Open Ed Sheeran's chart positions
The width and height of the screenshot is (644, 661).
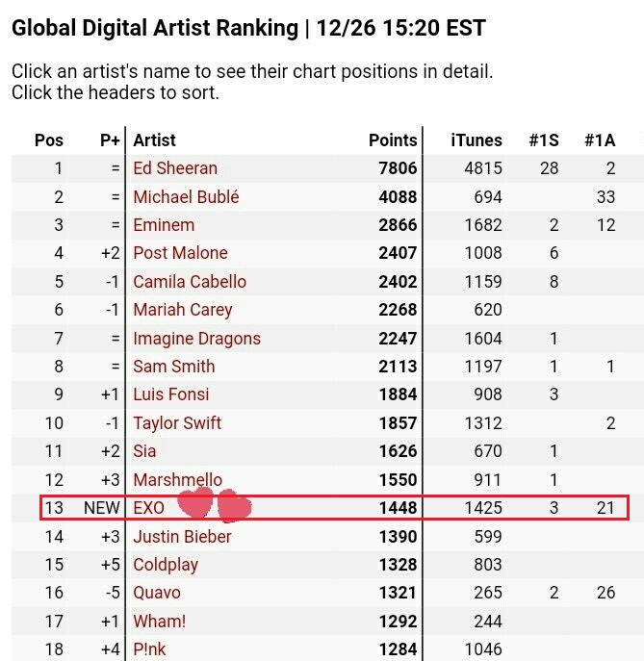175,168
